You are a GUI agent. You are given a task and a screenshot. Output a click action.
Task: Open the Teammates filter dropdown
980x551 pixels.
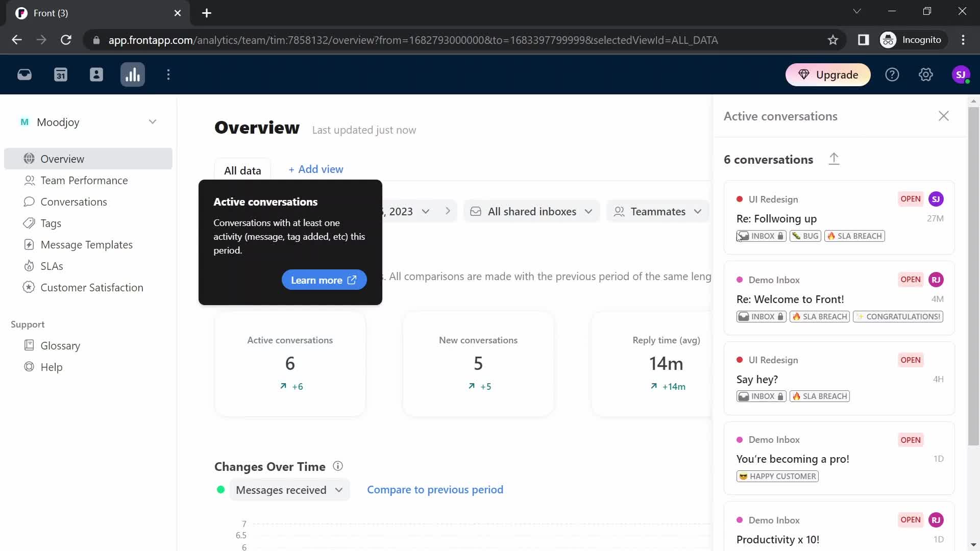(657, 212)
